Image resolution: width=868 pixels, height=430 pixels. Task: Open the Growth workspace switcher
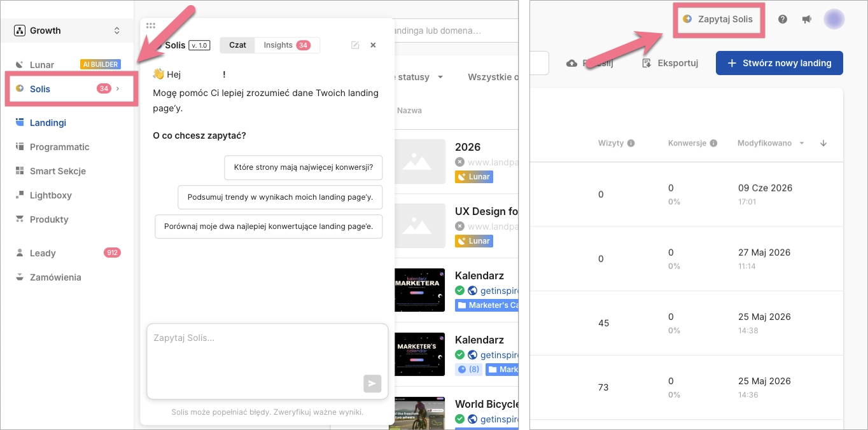pos(67,31)
